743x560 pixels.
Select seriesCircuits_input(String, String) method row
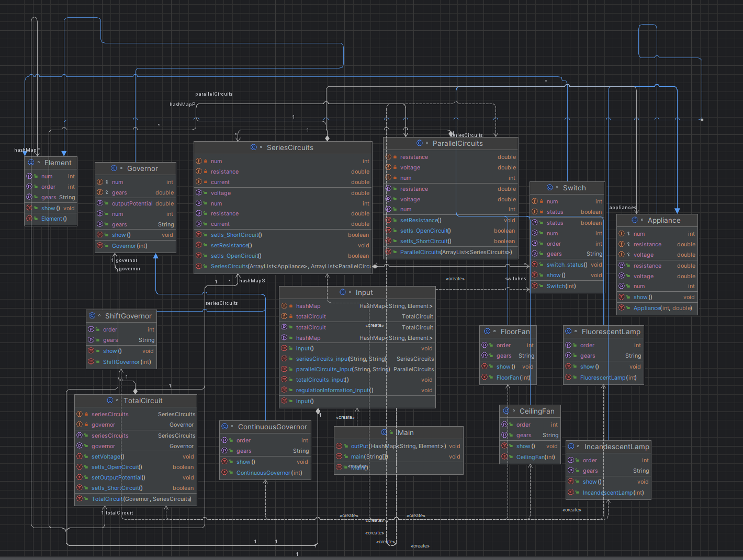point(357,359)
